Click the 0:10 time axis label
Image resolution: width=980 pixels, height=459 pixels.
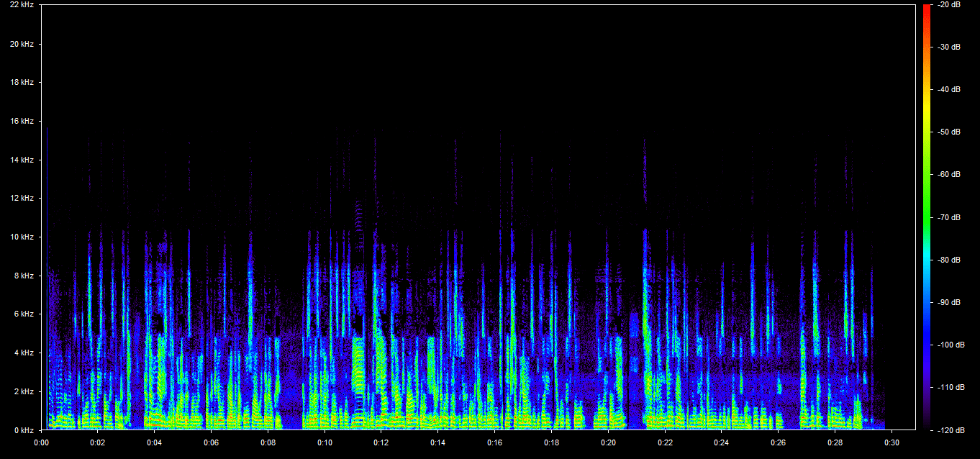click(325, 442)
